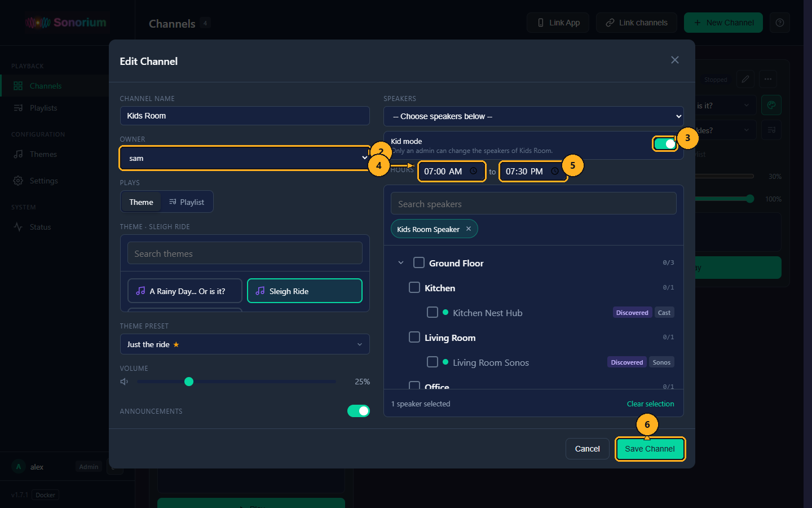This screenshot has height=508, width=812.
Task: Click the clock icon in 07:00 AM field
Action: [x=474, y=171]
